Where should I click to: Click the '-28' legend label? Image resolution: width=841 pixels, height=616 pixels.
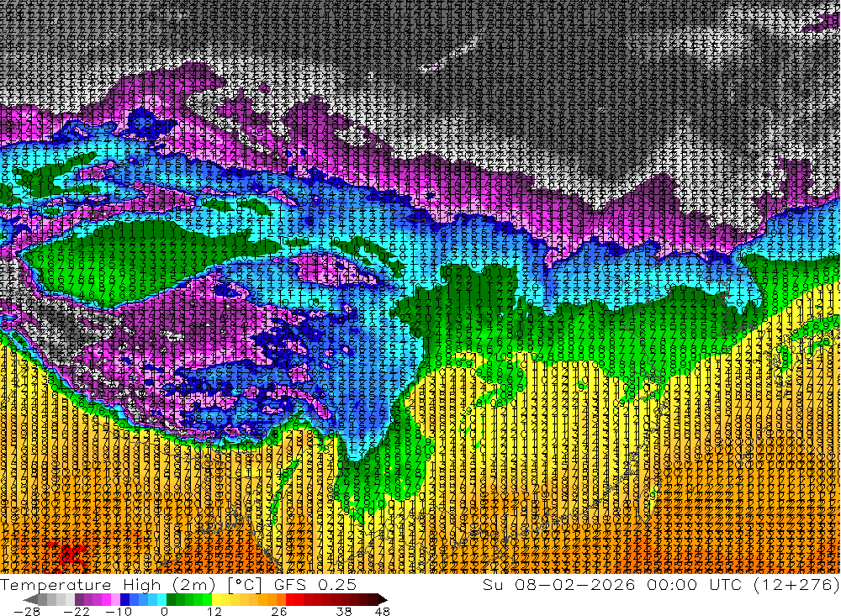point(27,612)
